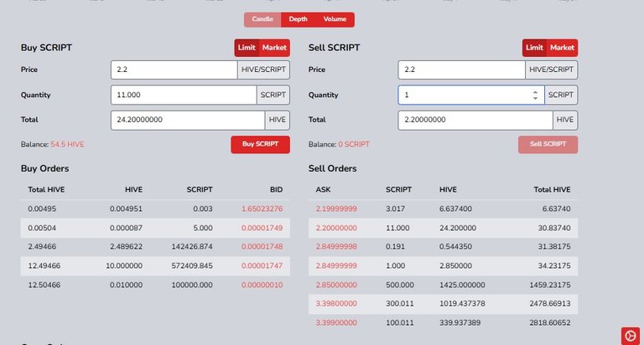Click the Sell SCRIPT button
The width and height of the screenshot is (644, 345).
(548, 144)
